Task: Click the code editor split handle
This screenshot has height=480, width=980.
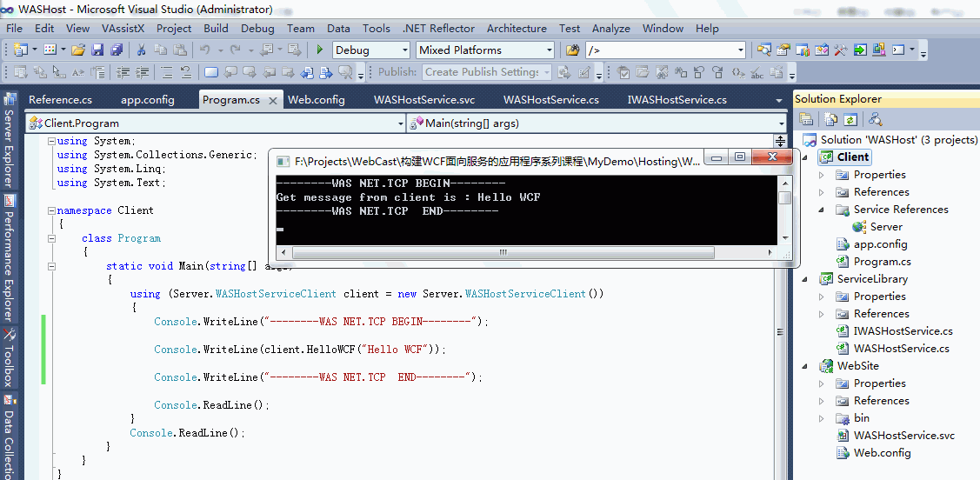Action: pyautogui.click(x=780, y=141)
